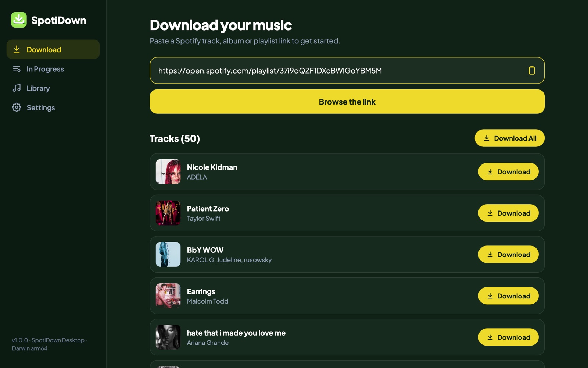The image size is (588, 368).
Task: Click the Ariana Grande track cover thumbnail
Action: [x=168, y=337]
